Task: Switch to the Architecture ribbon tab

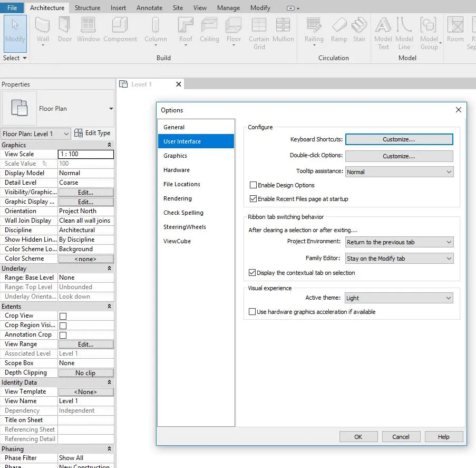Action: pos(47,7)
